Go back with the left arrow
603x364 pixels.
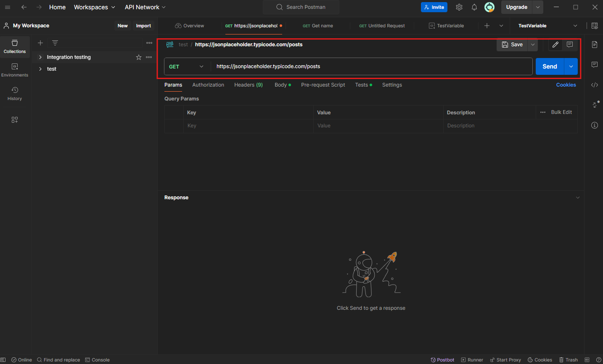point(24,7)
